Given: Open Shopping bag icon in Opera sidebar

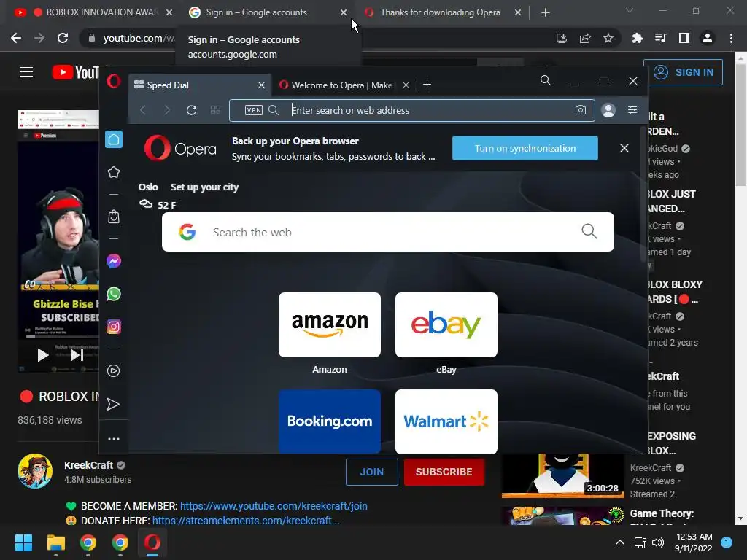Looking at the screenshot, I should click(114, 217).
